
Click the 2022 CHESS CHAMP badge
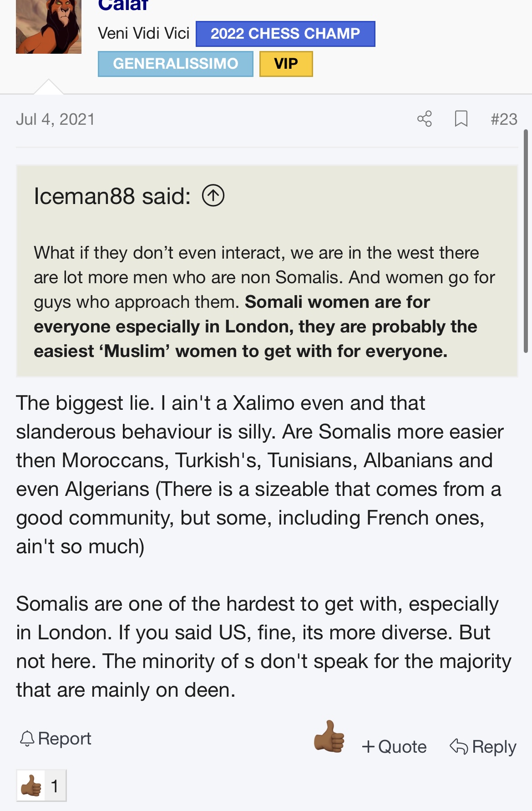click(285, 34)
